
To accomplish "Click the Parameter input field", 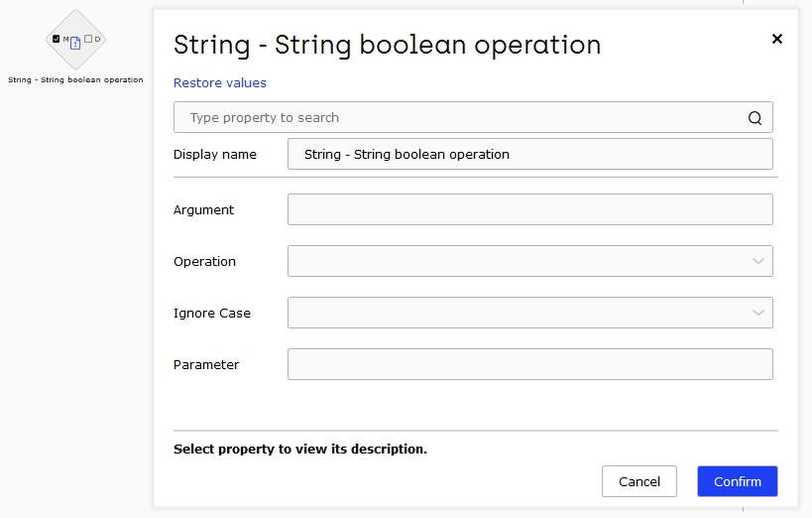I will (x=530, y=364).
